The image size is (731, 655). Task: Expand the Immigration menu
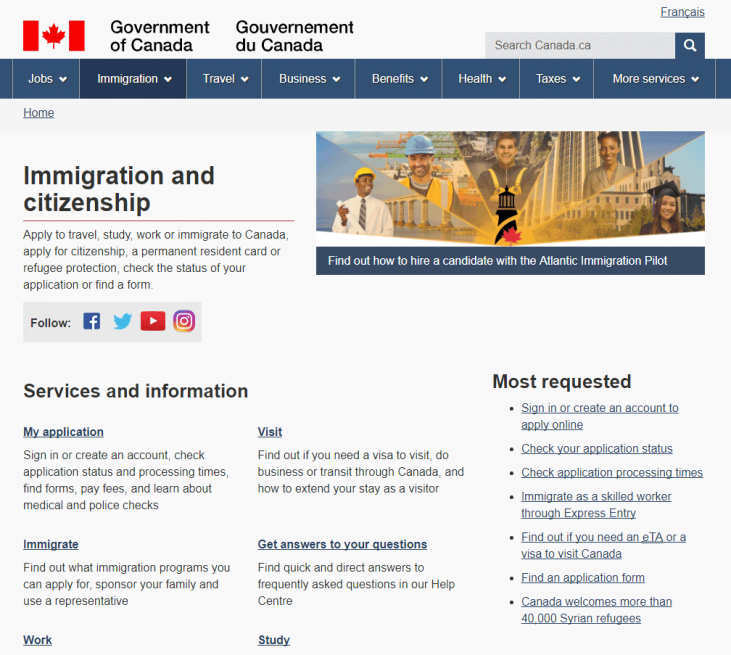coord(134,79)
